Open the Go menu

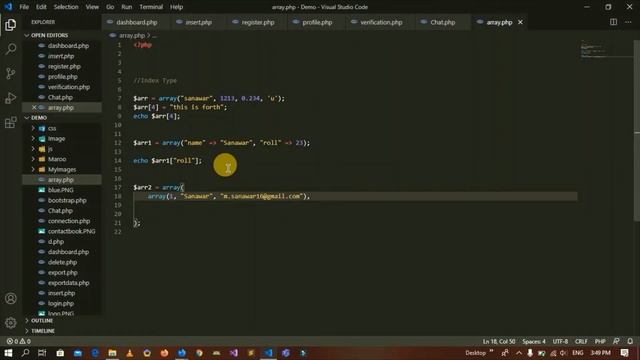pos(110,7)
